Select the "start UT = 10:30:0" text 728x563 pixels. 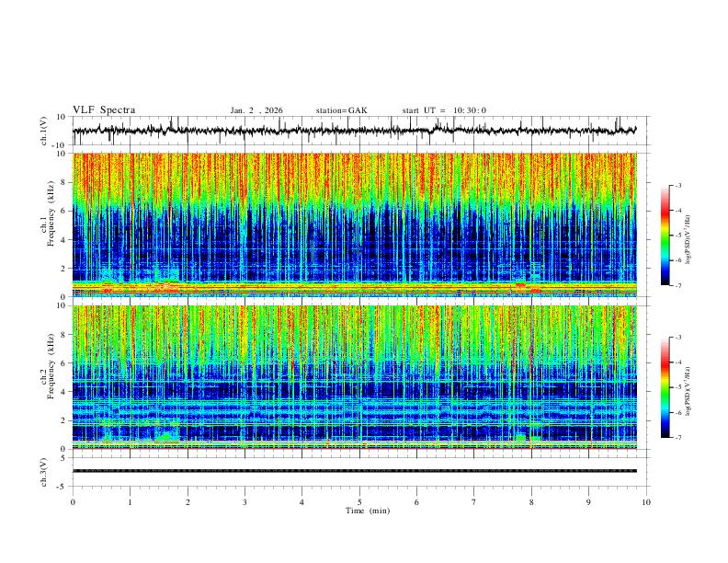[444, 110]
